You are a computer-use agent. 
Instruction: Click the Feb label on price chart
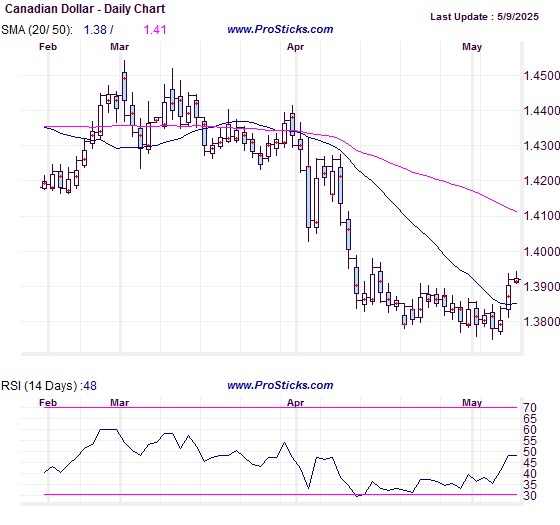tap(48, 47)
